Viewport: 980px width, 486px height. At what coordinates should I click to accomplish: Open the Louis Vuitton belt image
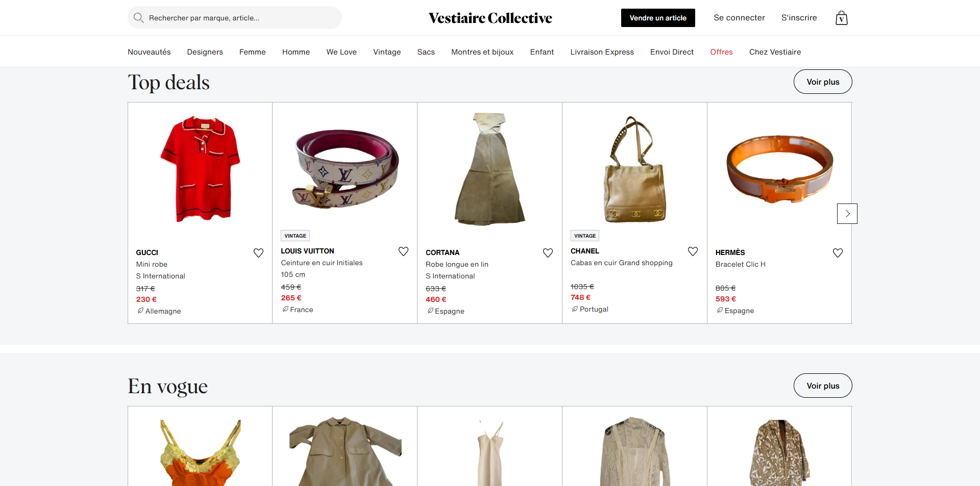345,169
